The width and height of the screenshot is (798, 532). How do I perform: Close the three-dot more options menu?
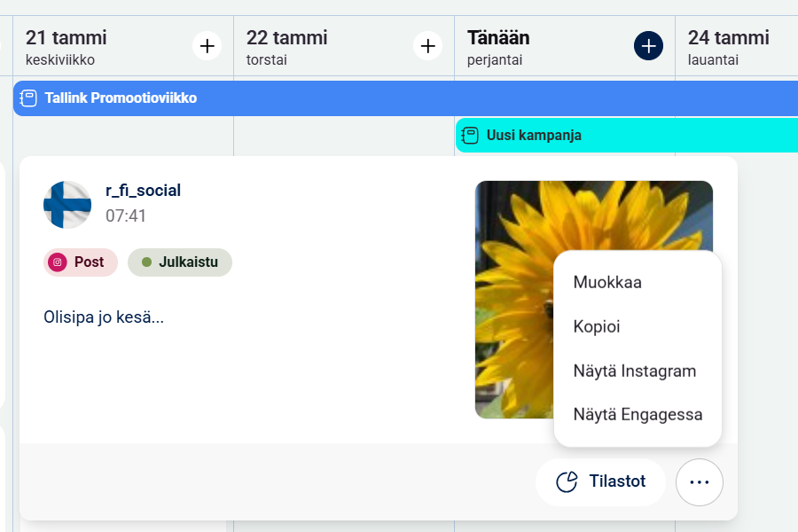tap(699, 482)
